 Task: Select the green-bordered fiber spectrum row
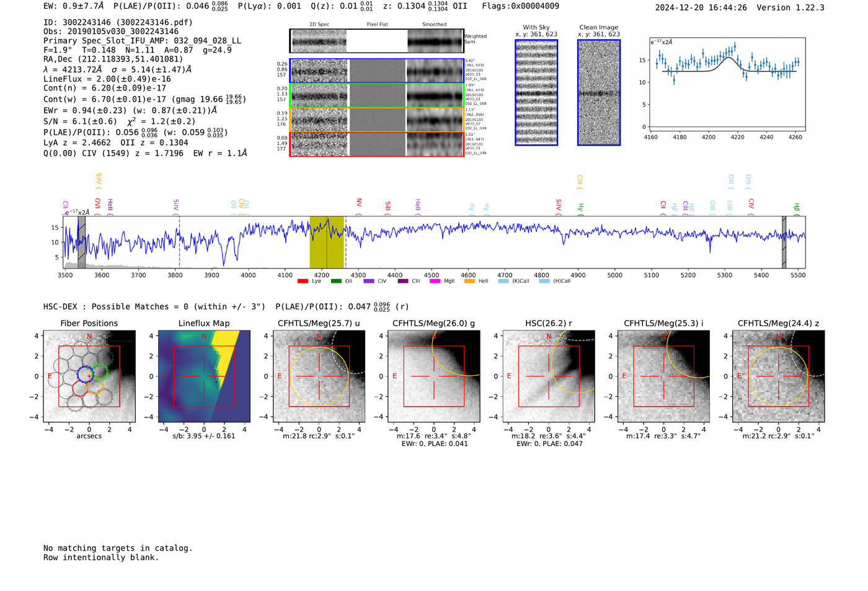point(376,96)
